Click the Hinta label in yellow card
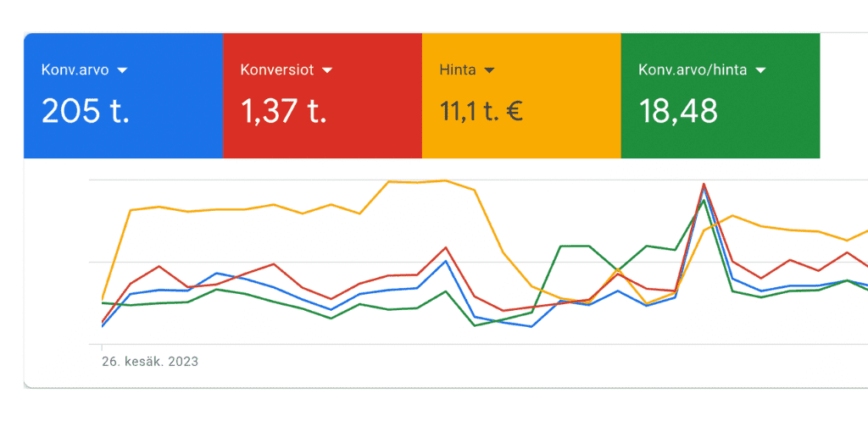Viewport: 868px width, 421px height. point(457,70)
